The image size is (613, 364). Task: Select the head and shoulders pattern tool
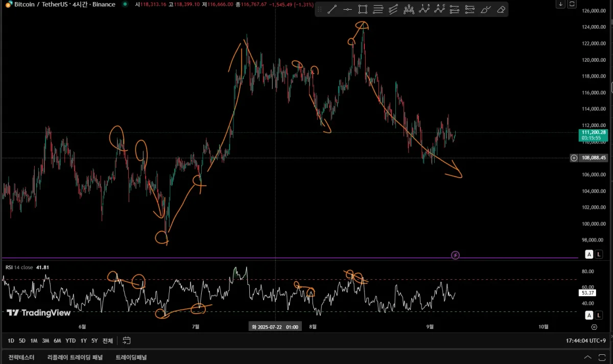(409, 9)
